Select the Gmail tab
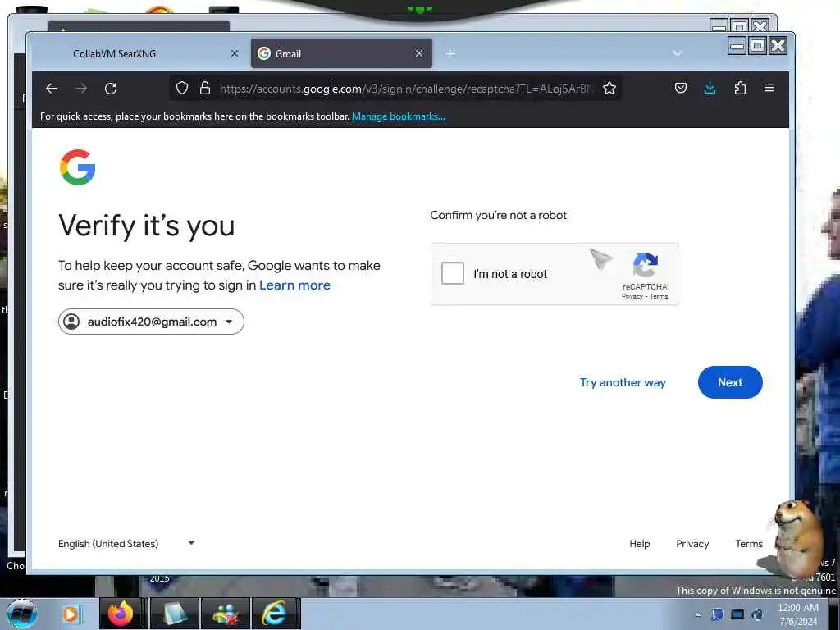The height and width of the screenshot is (630, 840). point(341,53)
